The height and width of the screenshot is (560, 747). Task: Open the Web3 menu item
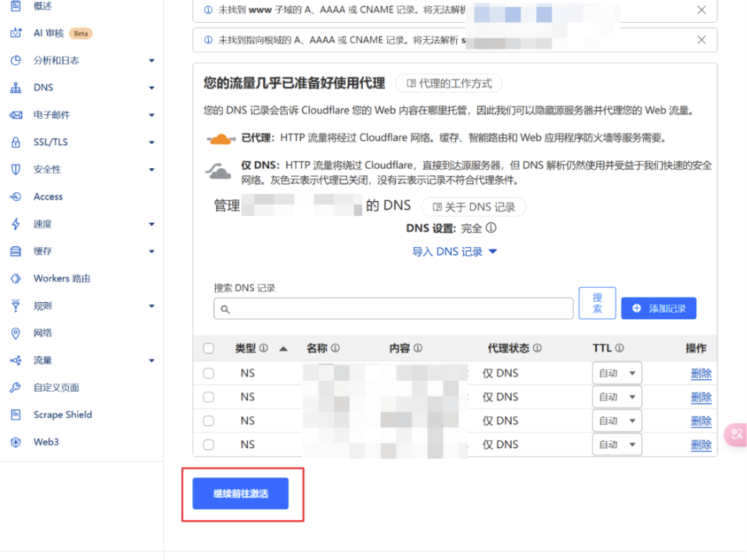[x=46, y=442]
